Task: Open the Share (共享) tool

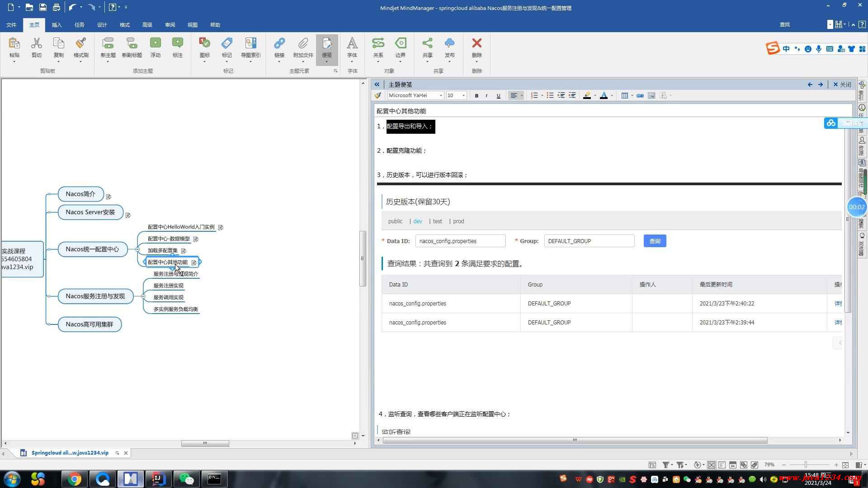Action: click(427, 48)
